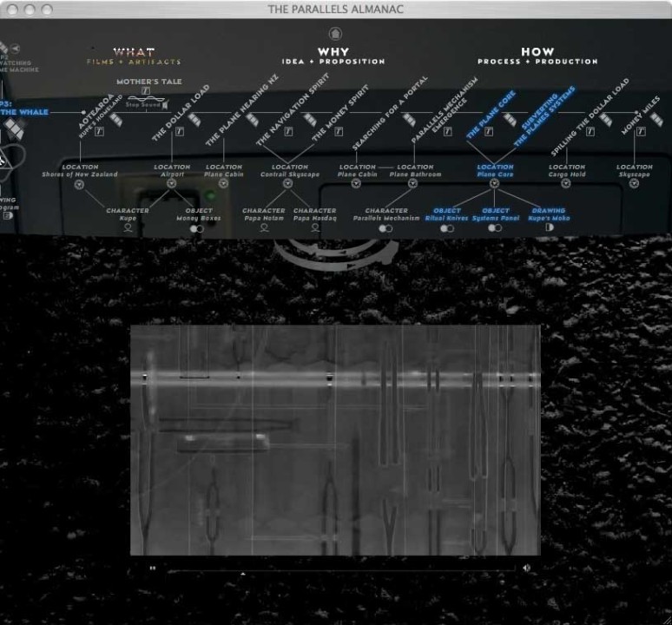The image size is (672, 625).
Task: Expand the Plane Core location arrow
Action: [494, 184]
